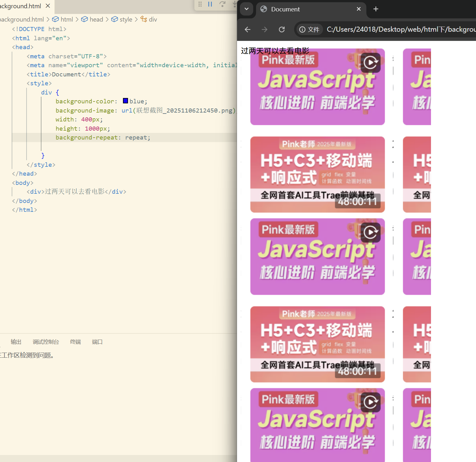Open a new browser tab
476x462 pixels.
[x=376, y=9]
